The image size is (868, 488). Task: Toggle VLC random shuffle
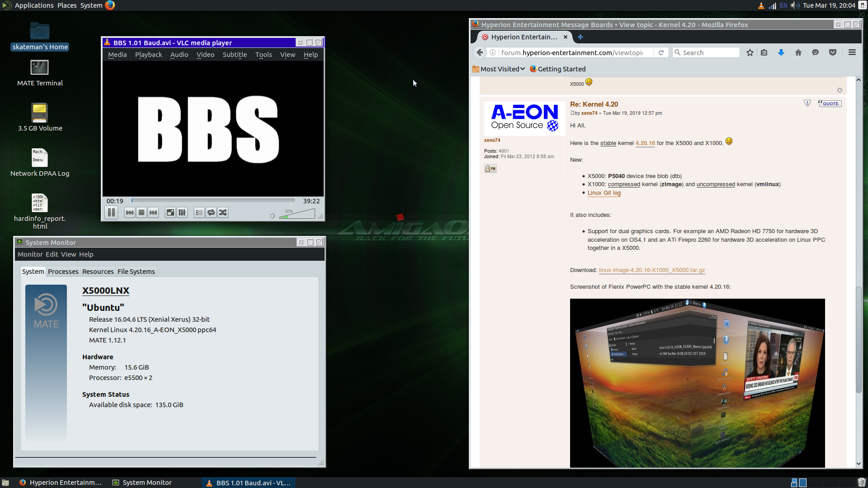tap(223, 212)
